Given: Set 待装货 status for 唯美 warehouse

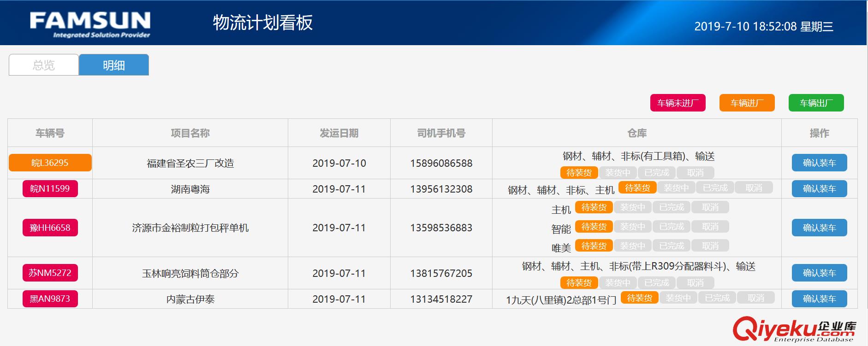Looking at the screenshot, I should coord(594,246).
